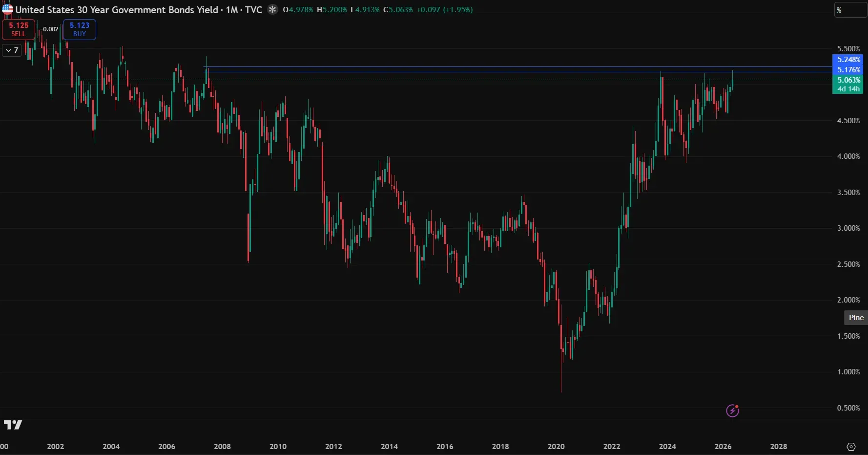Screen dimensions: 868x455
Task: Collapse the indicator legend showing 7
Action: [12, 50]
